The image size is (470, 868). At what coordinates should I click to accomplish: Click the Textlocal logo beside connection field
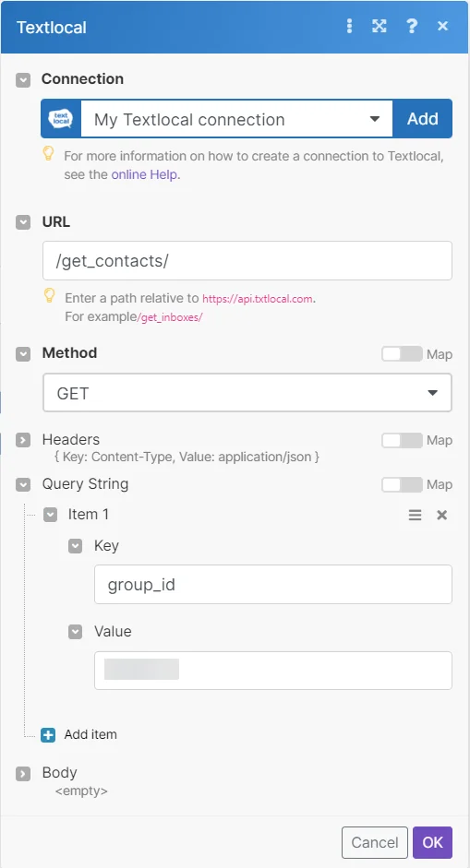point(61,118)
